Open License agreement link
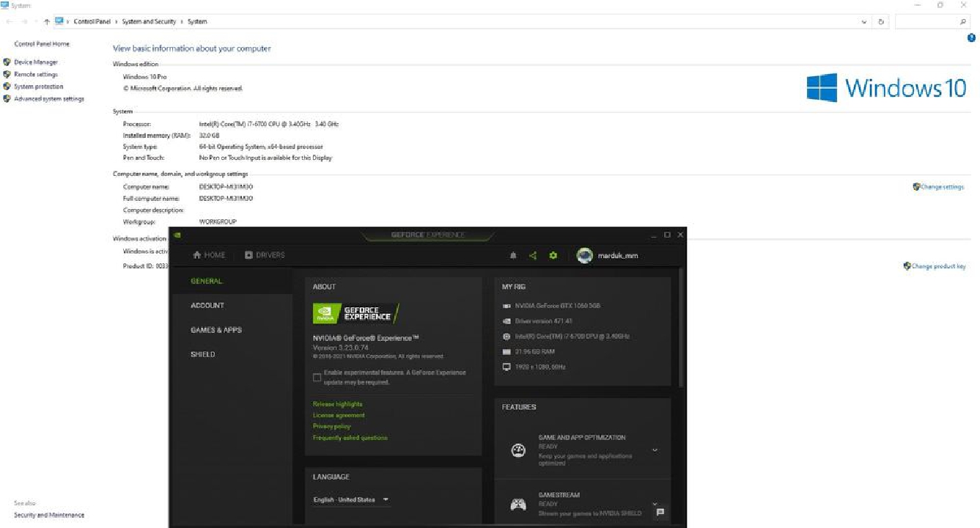Screen dimensions: 980x528 [x=339, y=416]
